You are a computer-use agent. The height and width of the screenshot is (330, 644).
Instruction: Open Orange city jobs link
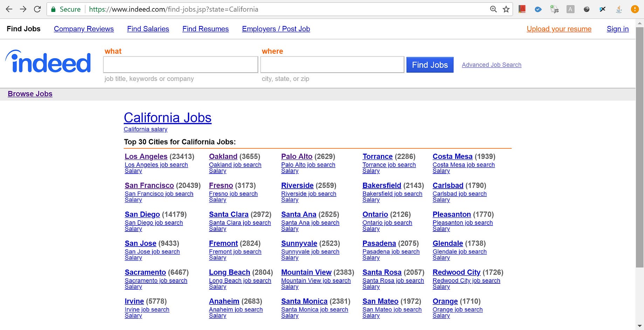point(445,301)
